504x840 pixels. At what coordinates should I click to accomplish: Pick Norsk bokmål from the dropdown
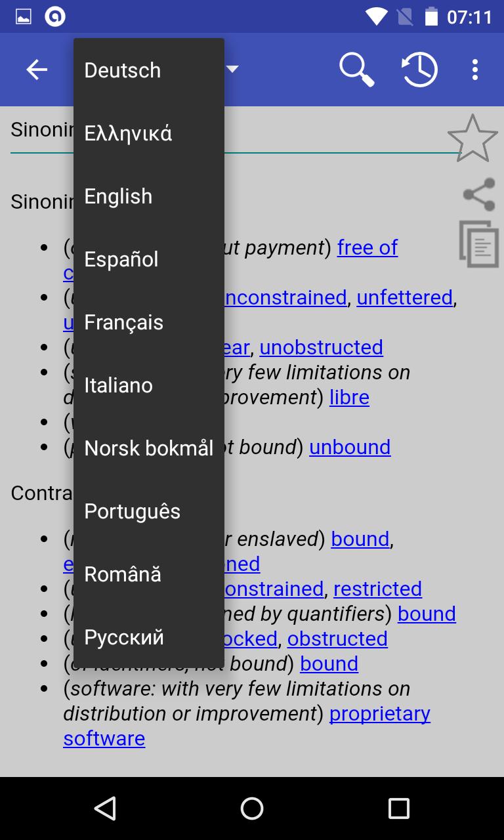(149, 448)
